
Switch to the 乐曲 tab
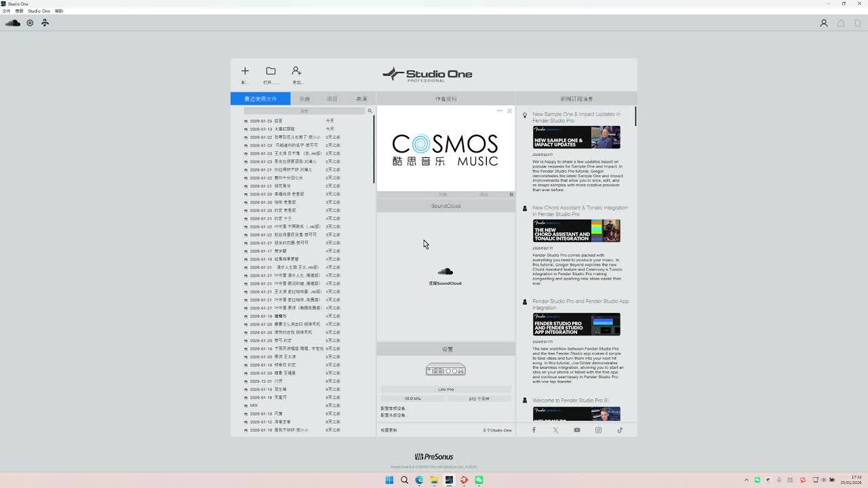[304, 99]
